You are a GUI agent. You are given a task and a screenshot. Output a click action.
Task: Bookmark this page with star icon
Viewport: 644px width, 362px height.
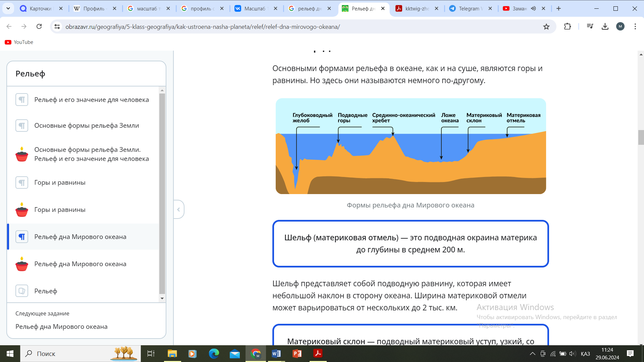point(546,27)
